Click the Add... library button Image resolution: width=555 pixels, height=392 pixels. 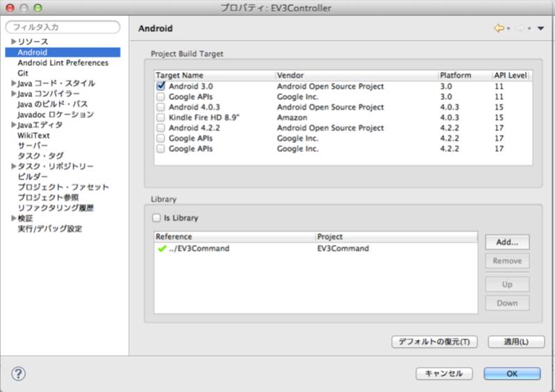tap(507, 242)
